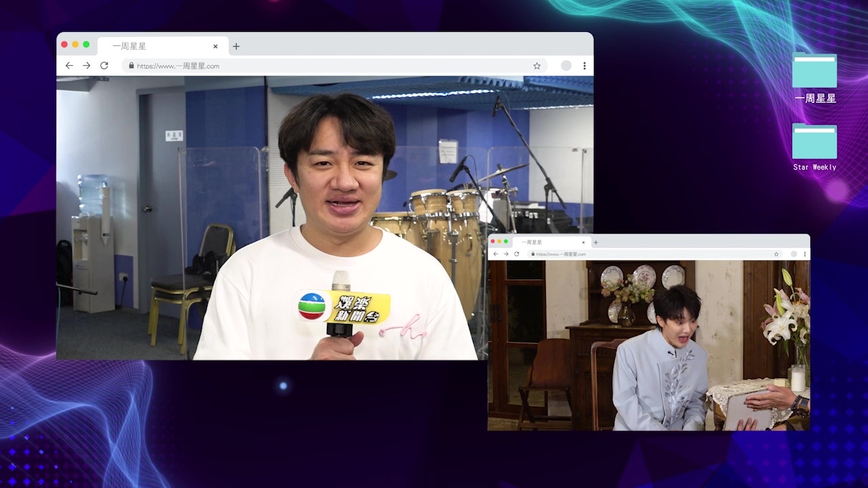Close the 一周星星 tab in the large window

[216, 46]
